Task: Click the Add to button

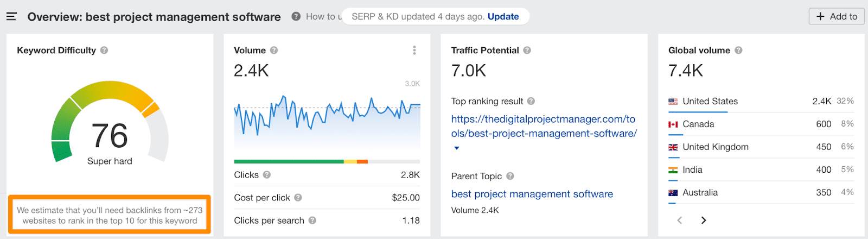Action: 837,17
